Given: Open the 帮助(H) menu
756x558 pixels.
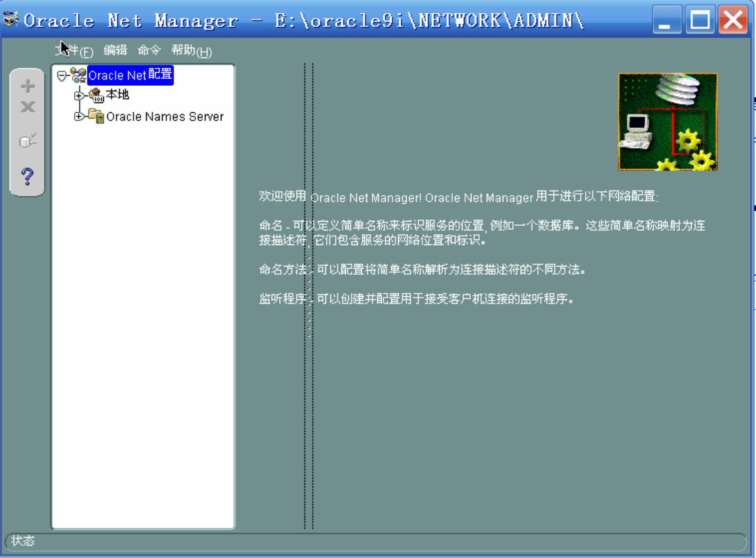Looking at the screenshot, I should 191,50.
